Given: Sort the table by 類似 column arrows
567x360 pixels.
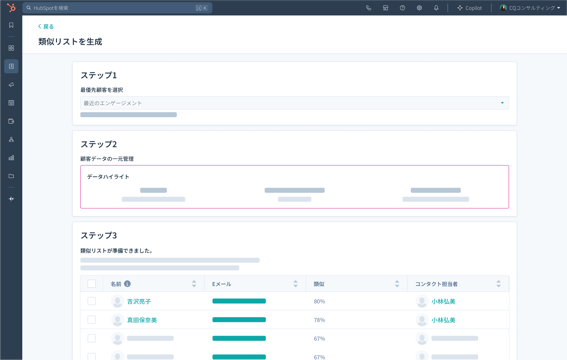Looking at the screenshot, I should [397, 284].
